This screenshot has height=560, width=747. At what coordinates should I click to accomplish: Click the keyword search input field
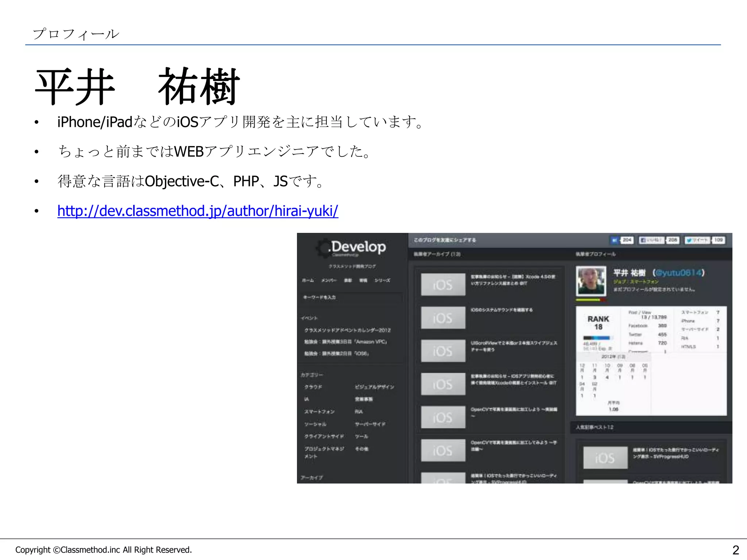point(351,297)
